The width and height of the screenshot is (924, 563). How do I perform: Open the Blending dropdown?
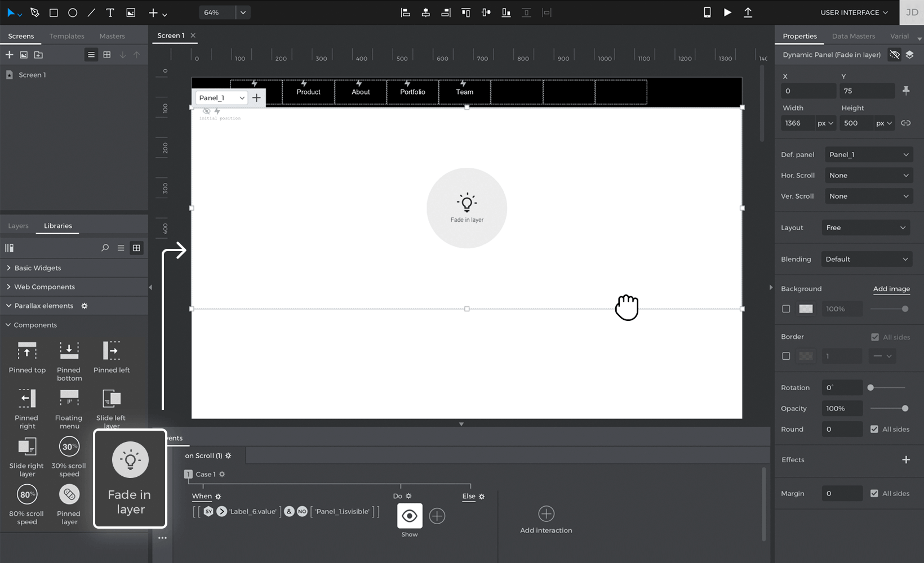pyautogui.click(x=866, y=259)
